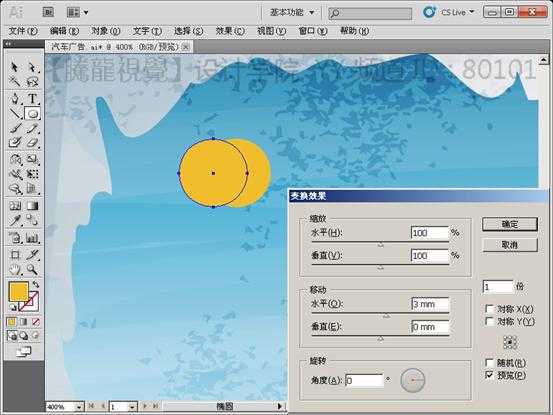Select the Selection (black arrow) tool

click(x=14, y=67)
